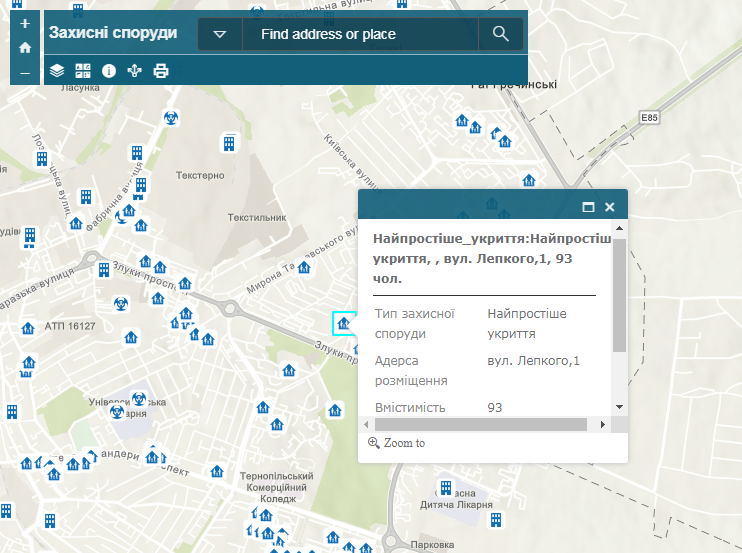Expand the search source dropdown arrow
The height and width of the screenshot is (553, 742).
(220, 34)
